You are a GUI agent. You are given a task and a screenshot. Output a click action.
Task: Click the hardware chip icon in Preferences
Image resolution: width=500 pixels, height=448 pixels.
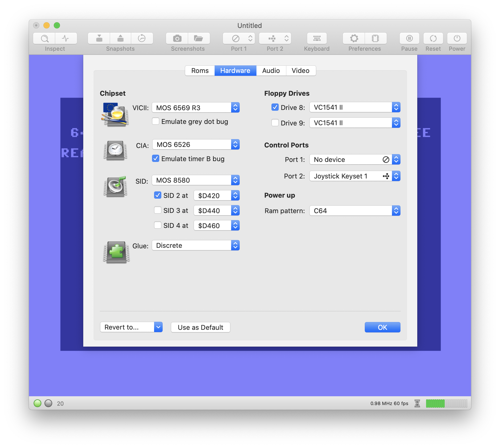(376, 39)
